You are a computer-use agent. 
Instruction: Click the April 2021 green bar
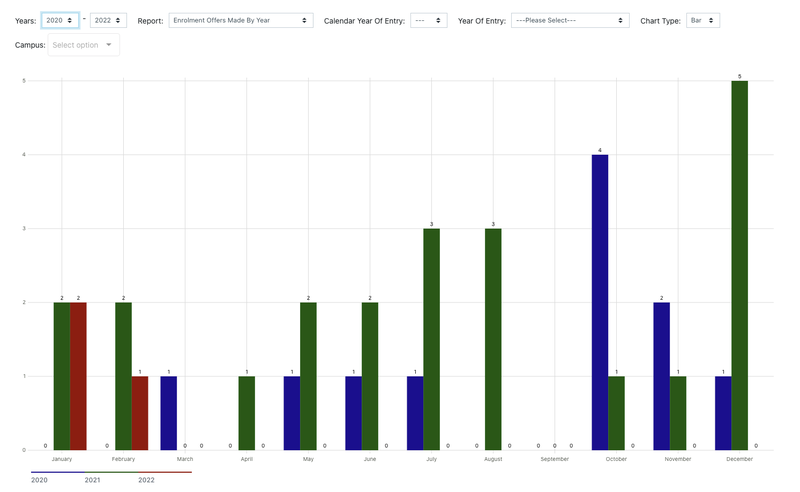click(246, 413)
